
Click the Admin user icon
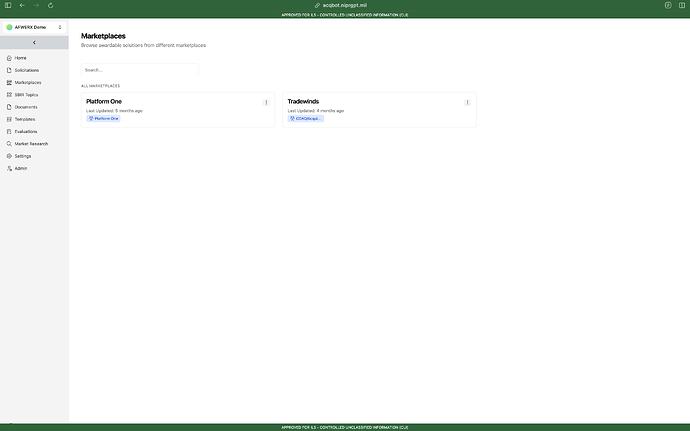click(9, 169)
